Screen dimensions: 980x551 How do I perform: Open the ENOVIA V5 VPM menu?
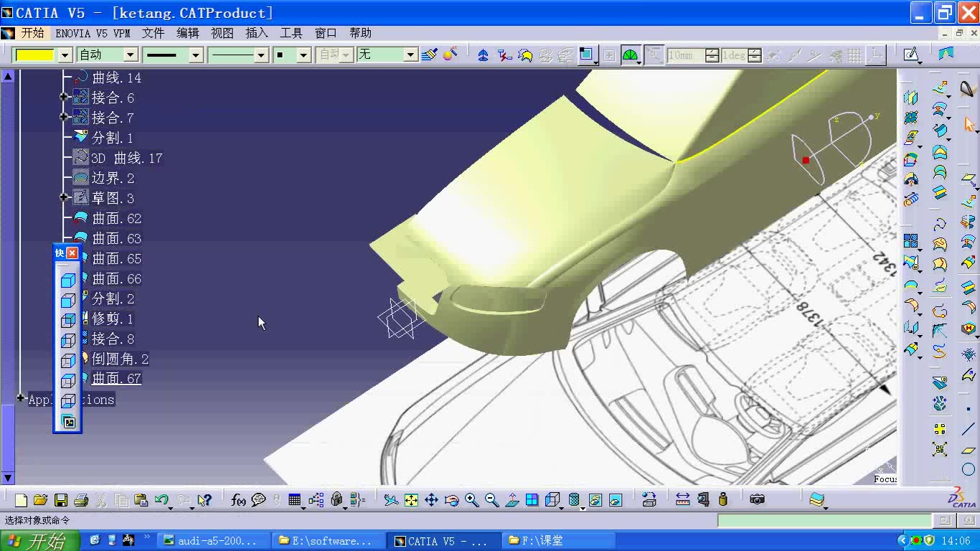click(x=93, y=33)
